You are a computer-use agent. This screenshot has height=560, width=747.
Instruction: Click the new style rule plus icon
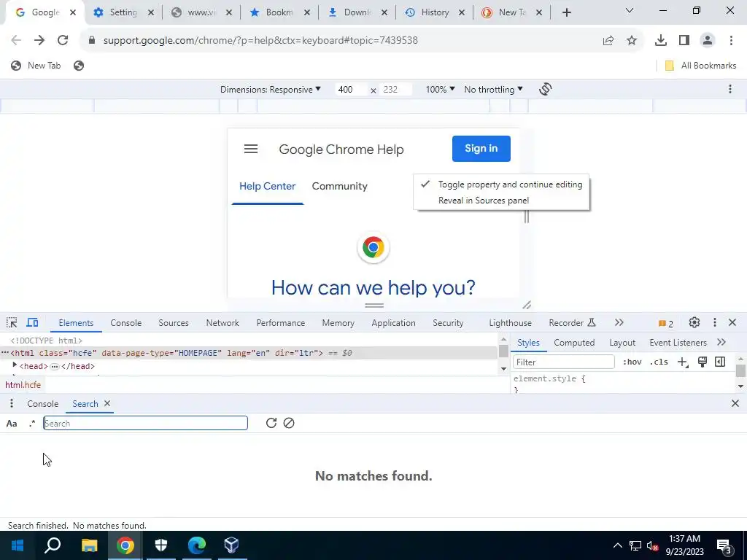click(683, 362)
